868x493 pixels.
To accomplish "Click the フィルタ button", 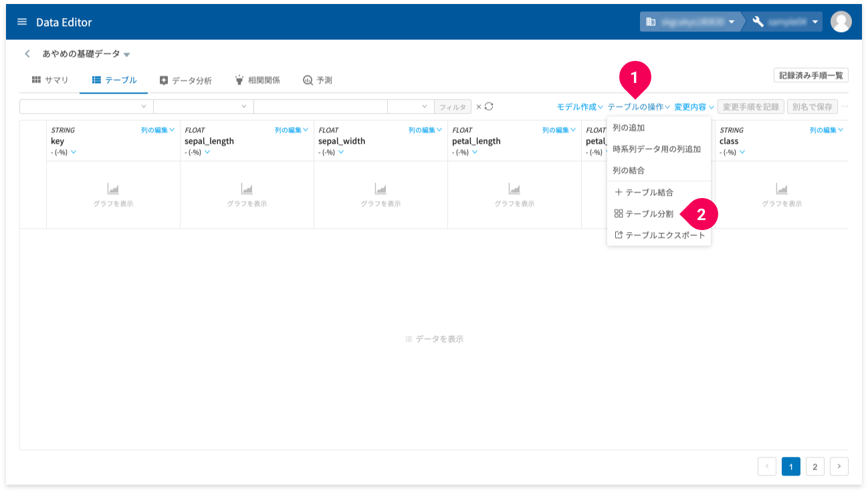I will [x=453, y=107].
